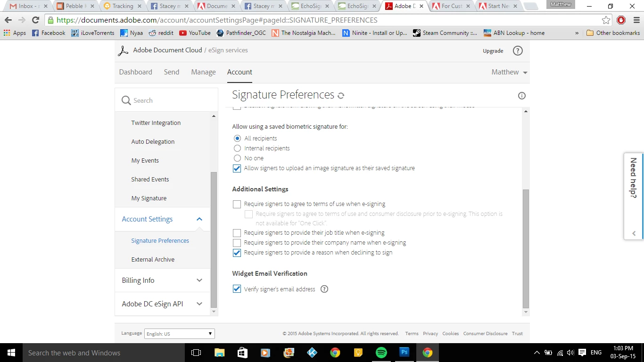
Task: Uncheck Allow signers to upload an image signature
Action: coord(237,168)
